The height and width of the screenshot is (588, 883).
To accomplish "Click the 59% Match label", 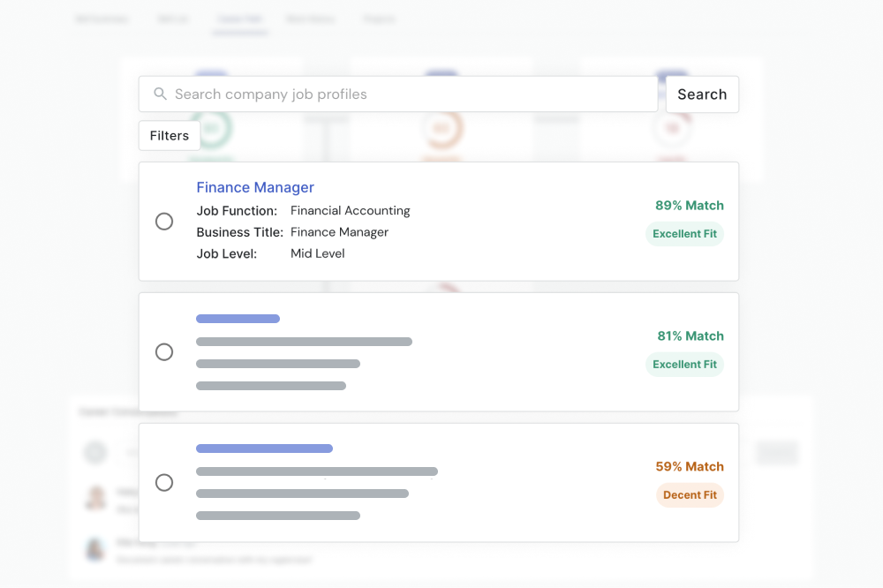I will 690,466.
